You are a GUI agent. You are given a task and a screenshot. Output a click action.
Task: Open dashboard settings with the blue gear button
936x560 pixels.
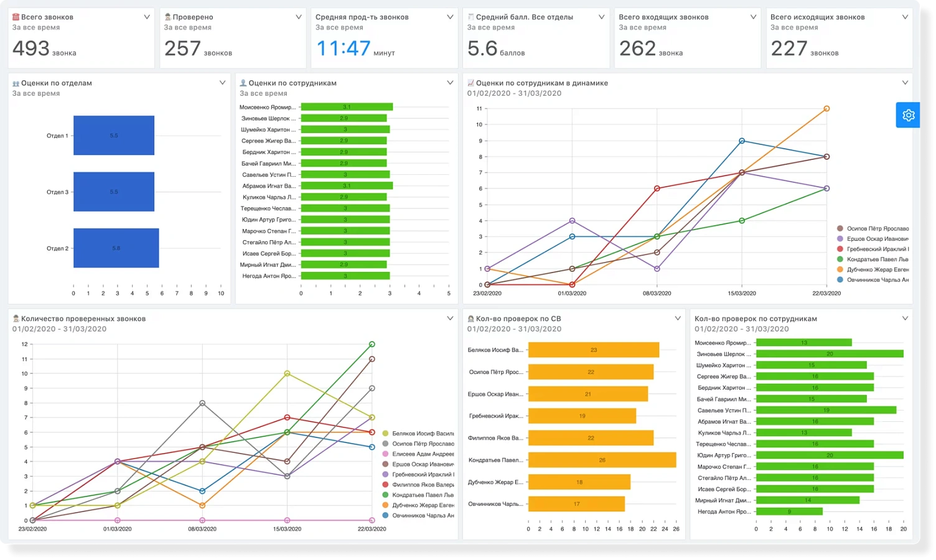[x=908, y=115]
